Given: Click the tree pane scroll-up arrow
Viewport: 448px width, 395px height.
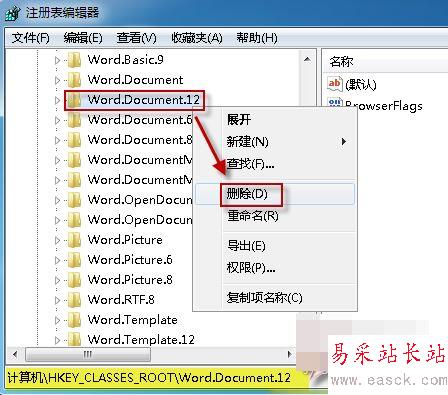Looking at the screenshot, I should point(307,60).
